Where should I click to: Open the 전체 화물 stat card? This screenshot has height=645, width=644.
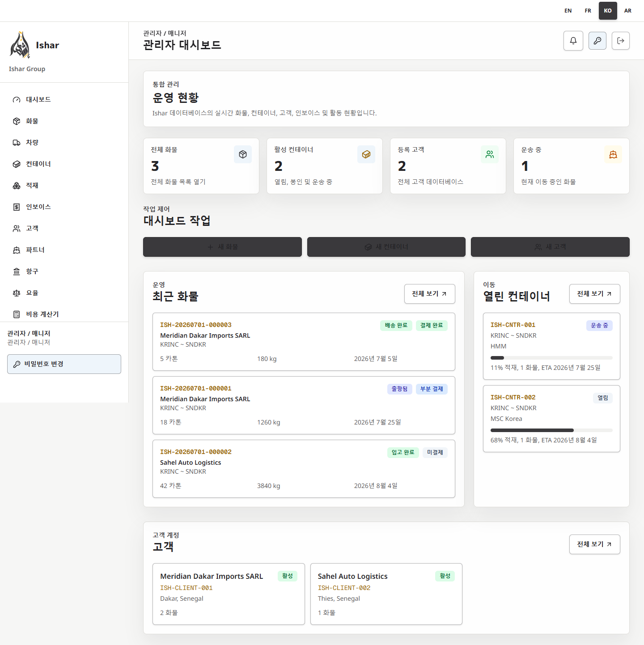tap(201, 166)
